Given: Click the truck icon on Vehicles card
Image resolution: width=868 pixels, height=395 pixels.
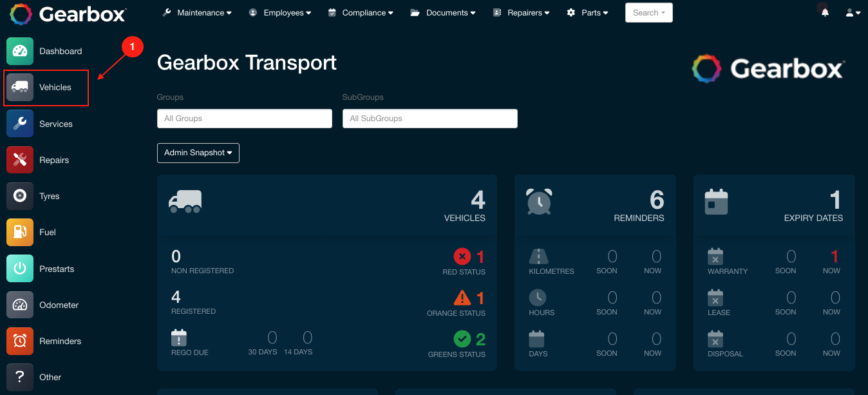Looking at the screenshot, I should point(185,201).
